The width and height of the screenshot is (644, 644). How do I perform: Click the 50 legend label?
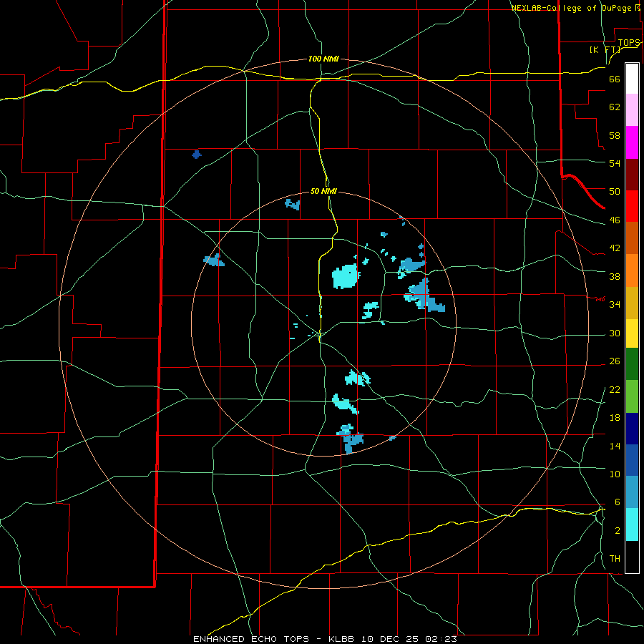[615, 192]
